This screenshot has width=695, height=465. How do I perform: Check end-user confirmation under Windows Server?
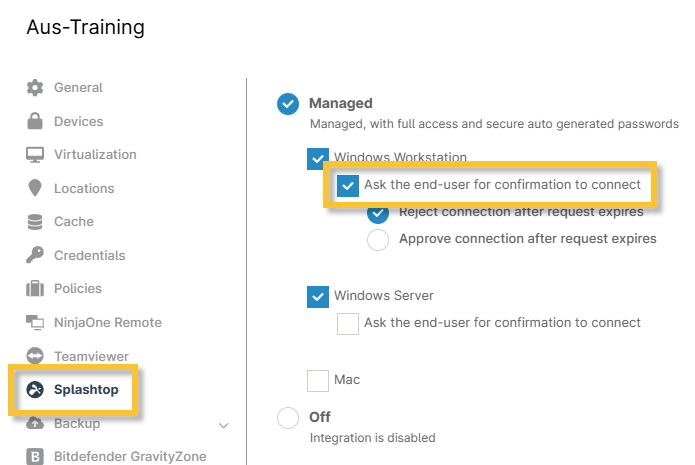[348, 324]
